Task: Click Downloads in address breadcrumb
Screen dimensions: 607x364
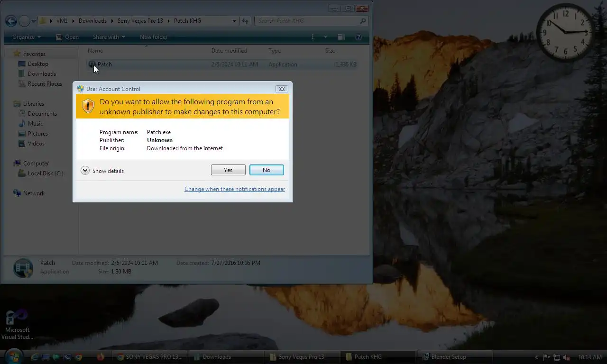Action: [x=92, y=21]
